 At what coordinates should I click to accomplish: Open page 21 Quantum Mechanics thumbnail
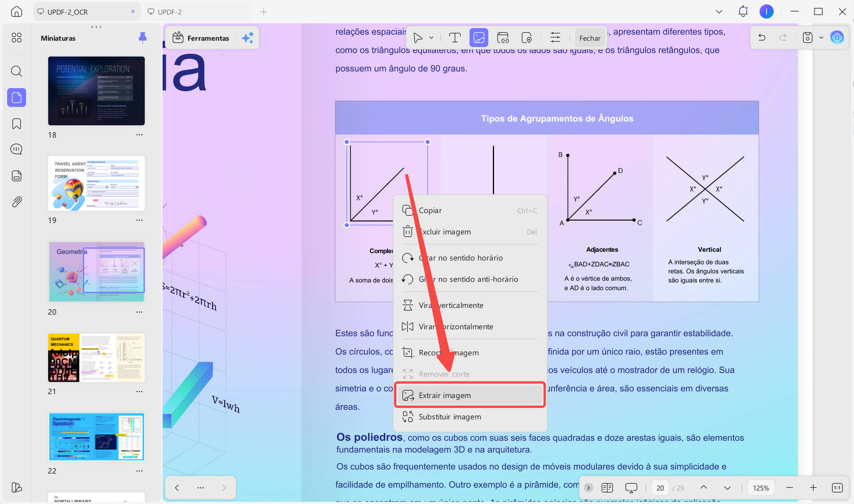coord(97,358)
